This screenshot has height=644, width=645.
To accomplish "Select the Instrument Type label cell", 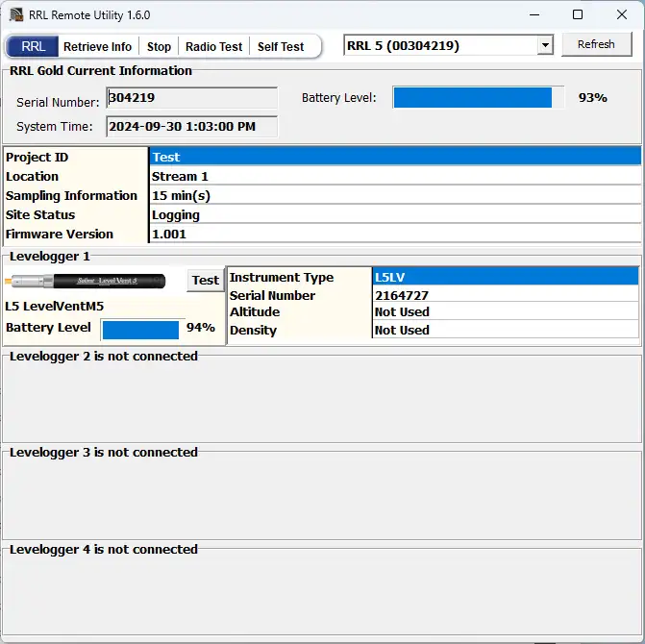I will coord(300,277).
